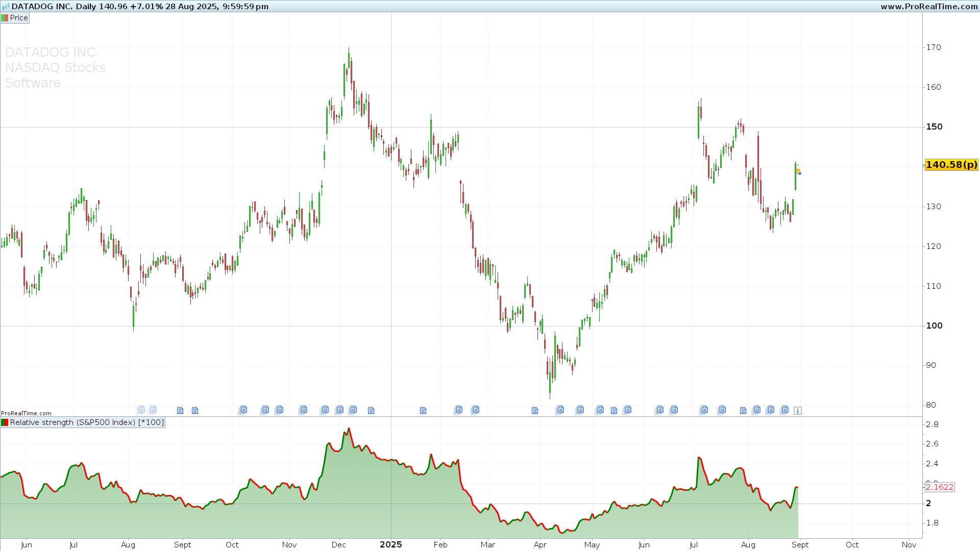The height and width of the screenshot is (551, 980).
Task: Open the faded news icon at far left
Action: click(x=141, y=410)
